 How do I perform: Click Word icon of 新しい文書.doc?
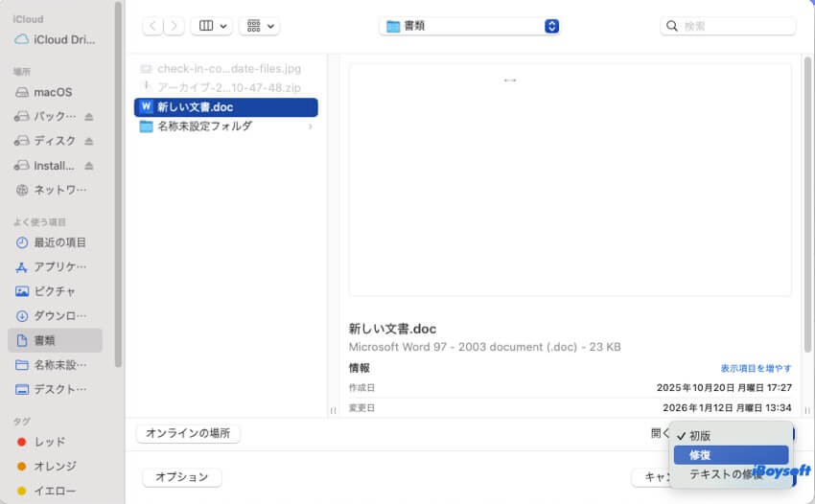tap(146, 107)
